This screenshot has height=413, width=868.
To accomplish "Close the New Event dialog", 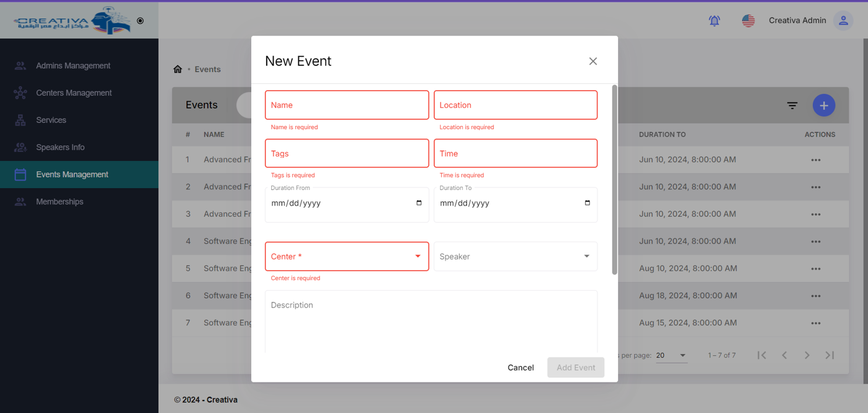I will tap(593, 61).
